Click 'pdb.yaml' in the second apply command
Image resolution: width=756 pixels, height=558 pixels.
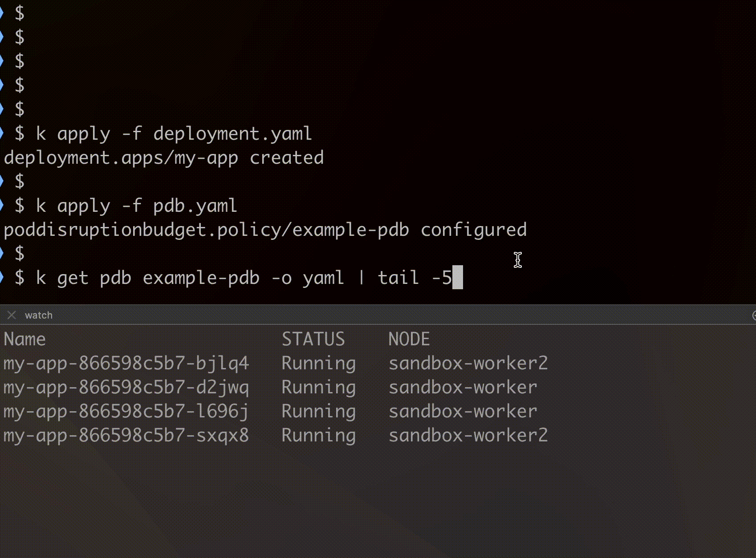coord(195,206)
